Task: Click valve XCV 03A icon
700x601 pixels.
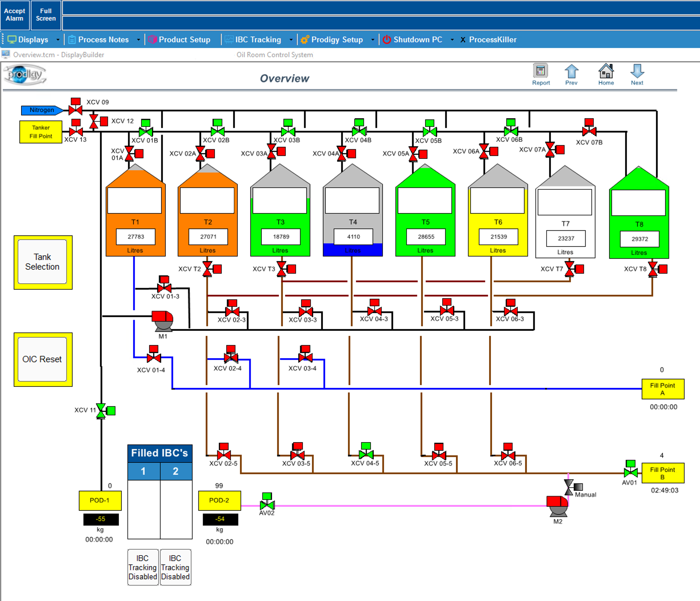Action: [x=276, y=151]
